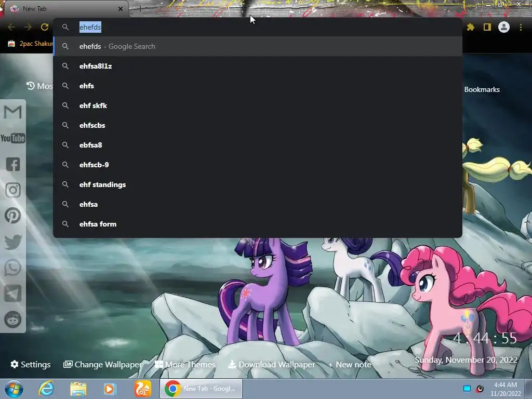Click the taskbar clock 4:44 AM
Viewport: 532px width, 399px height.
point(506,385)
